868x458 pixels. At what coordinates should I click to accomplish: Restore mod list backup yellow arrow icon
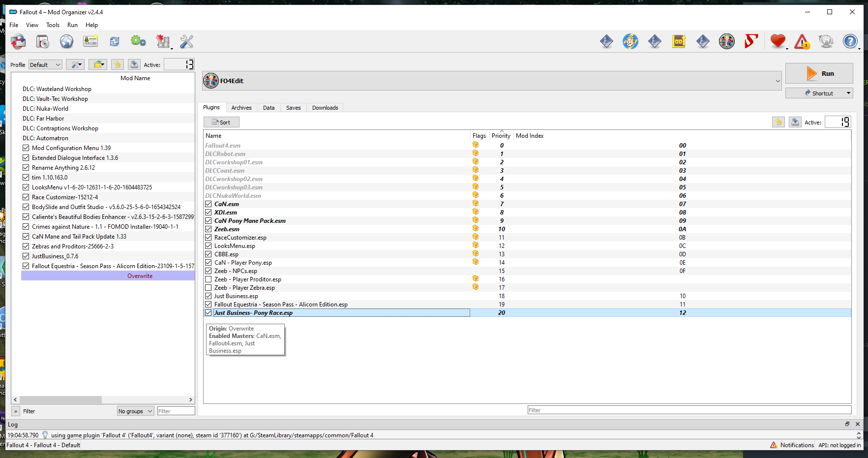tap(118, 64)
